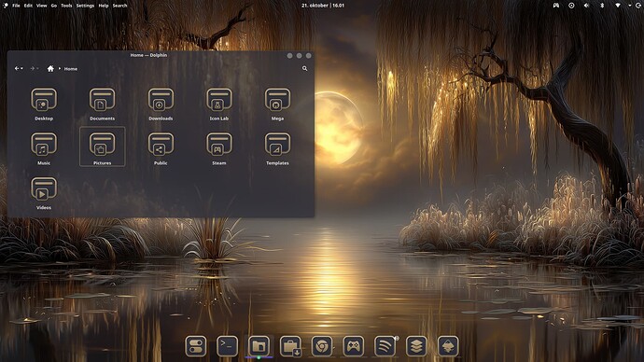644x362 pixels.
Task: Select the Music folder
Action: click(44, 148)
